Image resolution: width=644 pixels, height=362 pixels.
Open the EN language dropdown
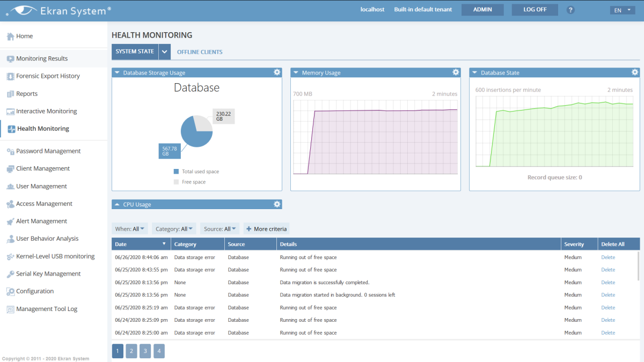(622, 10)
